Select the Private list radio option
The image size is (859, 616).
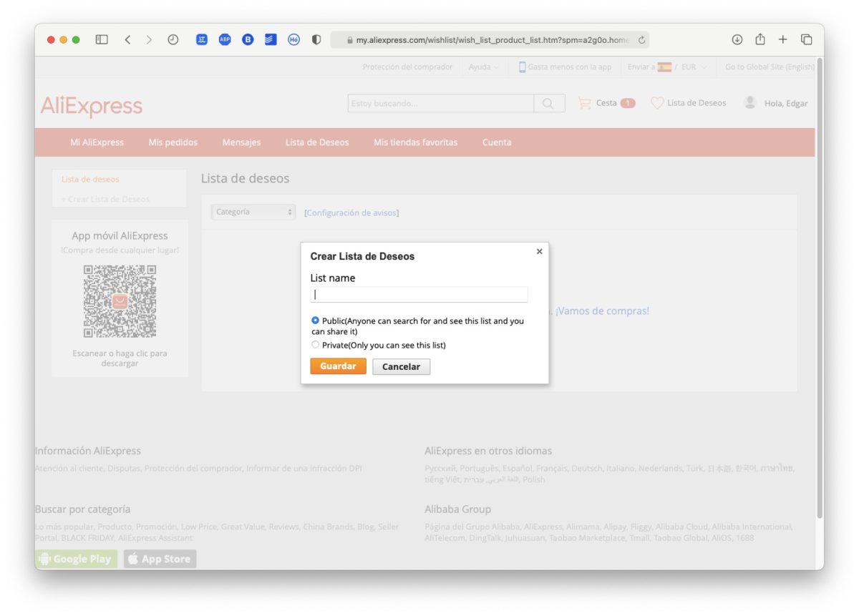tap(316, 345)
